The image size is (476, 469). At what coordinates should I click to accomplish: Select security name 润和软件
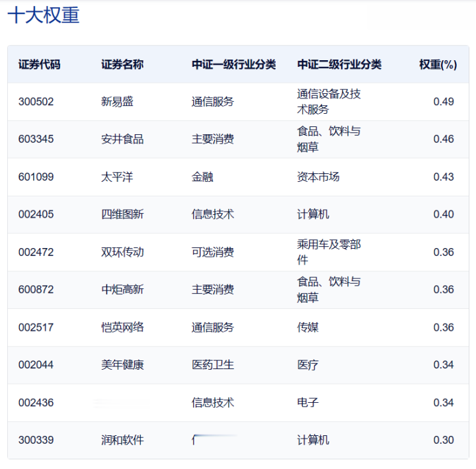(x=122, y=440)
